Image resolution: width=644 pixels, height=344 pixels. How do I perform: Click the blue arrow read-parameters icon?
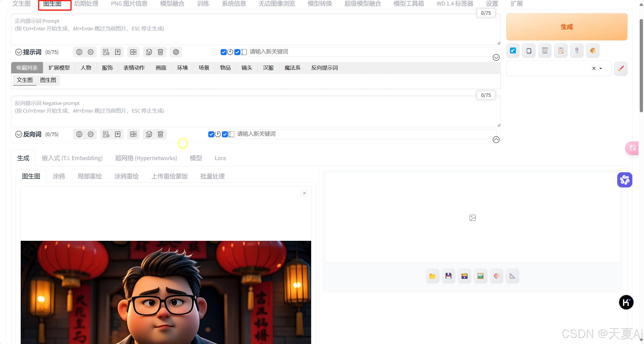click(x=513, y=51)
